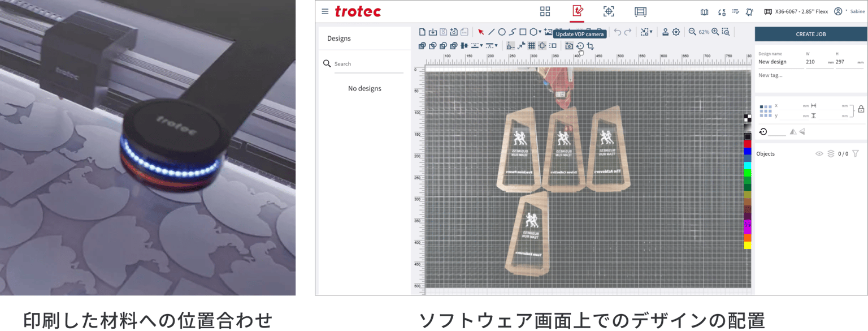Open the material database book icon

tap(704, 12)
